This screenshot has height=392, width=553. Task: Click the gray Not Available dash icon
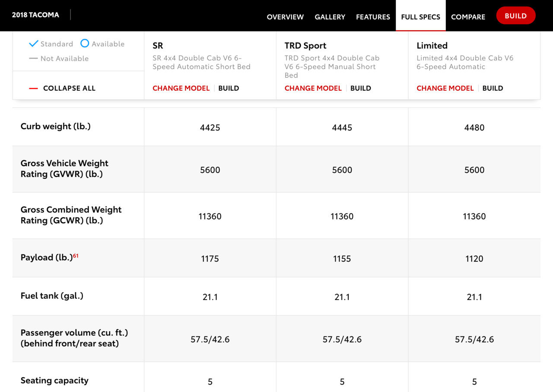pos(33,58)
